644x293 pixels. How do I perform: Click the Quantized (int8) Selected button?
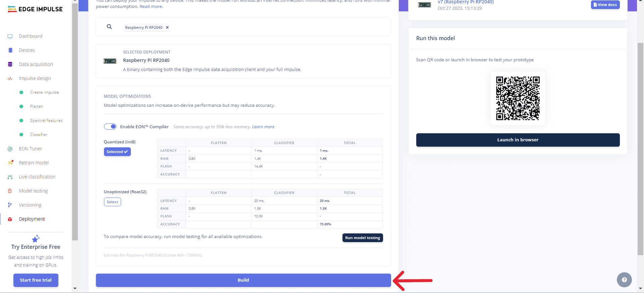(117, 152)
